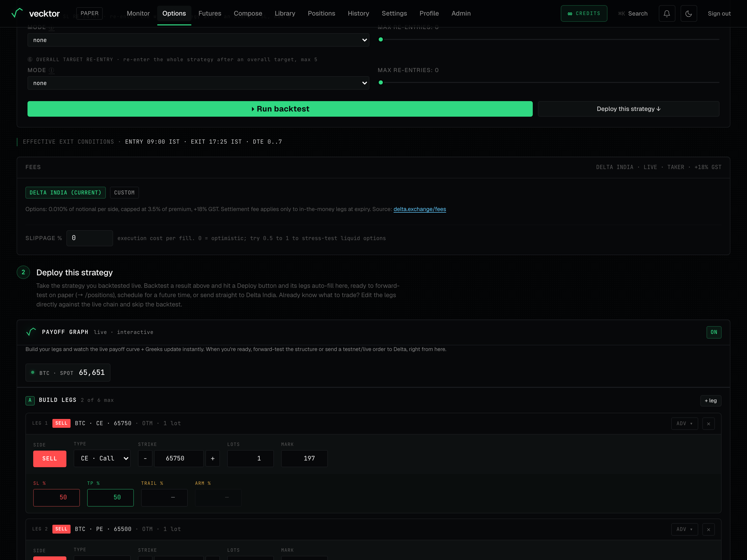Toggle the PAPER mode badge

[89, 13]
